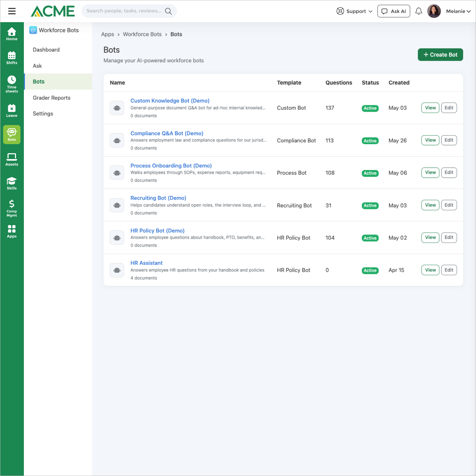476x476 pixels.
Task: Edit the HR Assistant bot
Action: click(449, 270)
